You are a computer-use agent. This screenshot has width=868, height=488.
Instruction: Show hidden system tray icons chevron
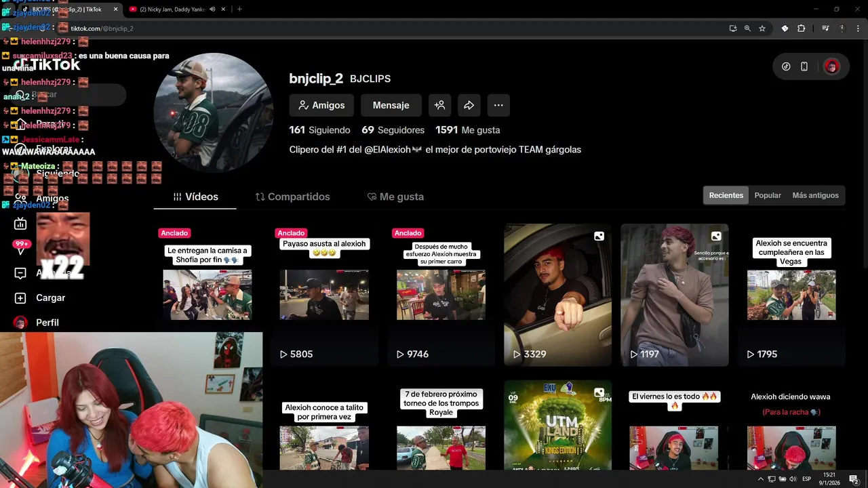coord(760,479)
